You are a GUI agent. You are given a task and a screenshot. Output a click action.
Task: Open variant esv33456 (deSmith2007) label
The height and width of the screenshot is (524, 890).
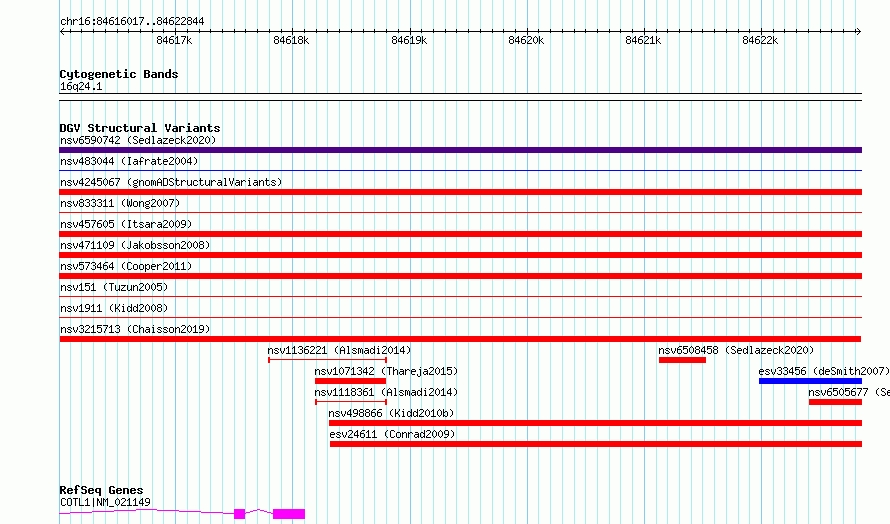(x=824, y=371)
